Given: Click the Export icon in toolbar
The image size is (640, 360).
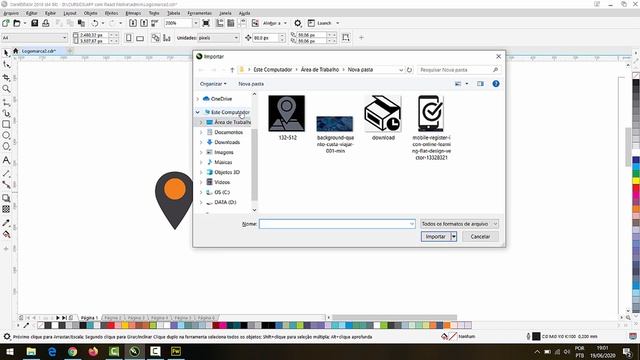Looking at the screenshot, I should [x=144, y=23].
